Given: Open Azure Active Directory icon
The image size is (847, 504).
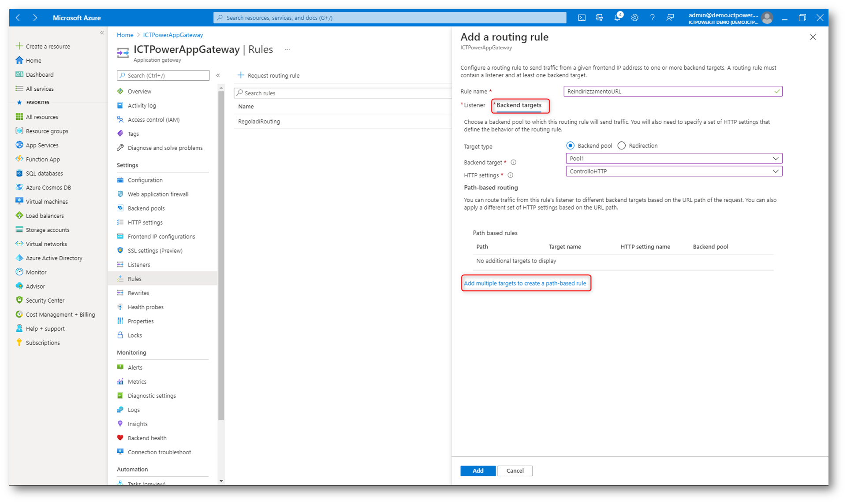Looking at the screenshot, I should tap(19, 258).
